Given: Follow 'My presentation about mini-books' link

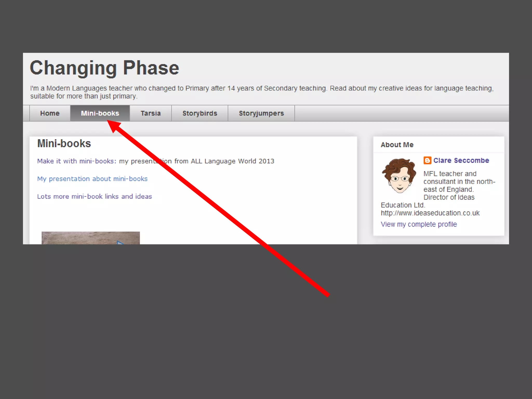Looking at the screenshot, I should click(x=92, y=179).
